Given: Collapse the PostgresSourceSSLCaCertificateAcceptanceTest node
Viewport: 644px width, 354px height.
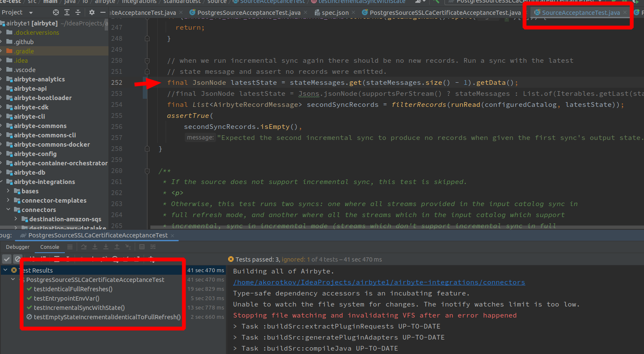Looking at the screenshot, I should pos(13,280).
